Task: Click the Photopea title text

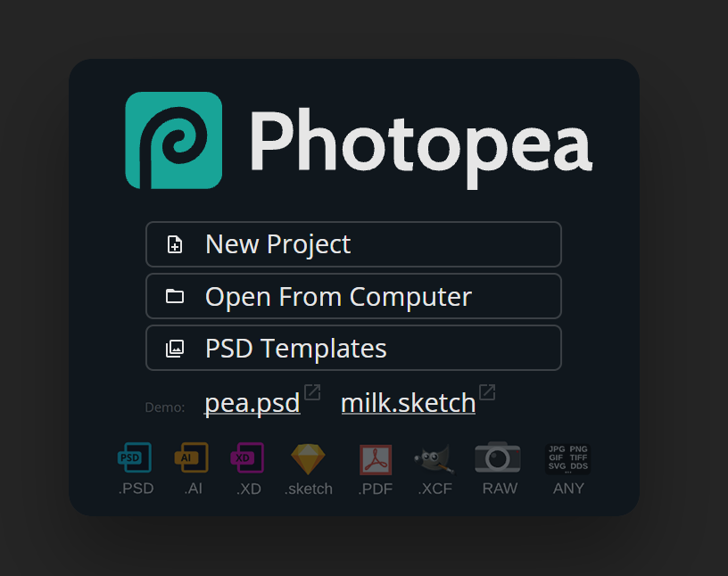Action: (421, 141)
